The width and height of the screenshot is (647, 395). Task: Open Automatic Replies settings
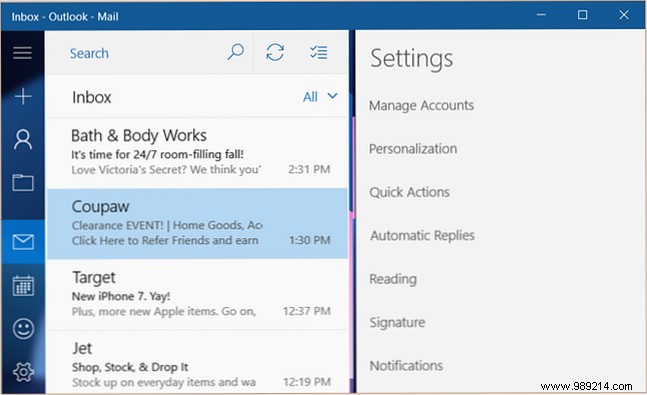tap(422, 235)
